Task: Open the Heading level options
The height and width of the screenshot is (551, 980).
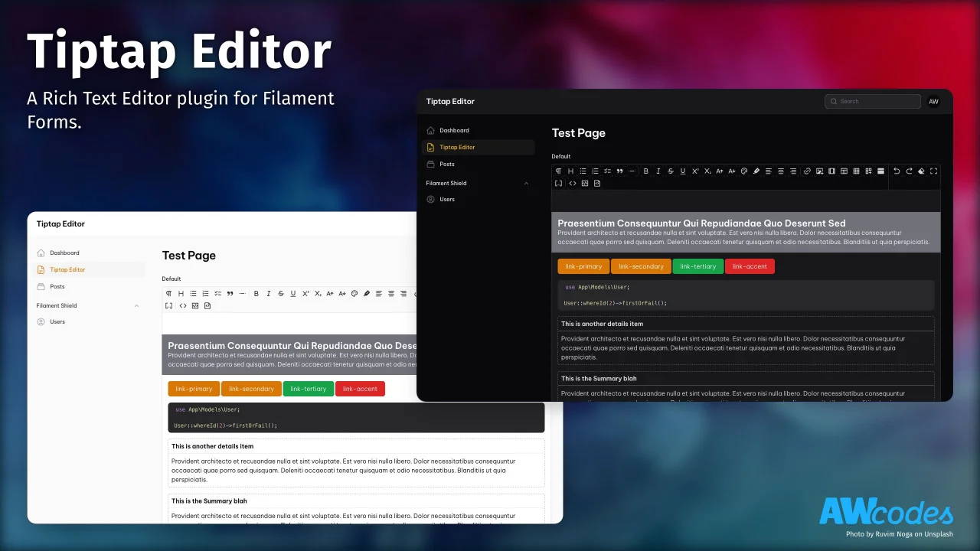Action: point(571,171)
